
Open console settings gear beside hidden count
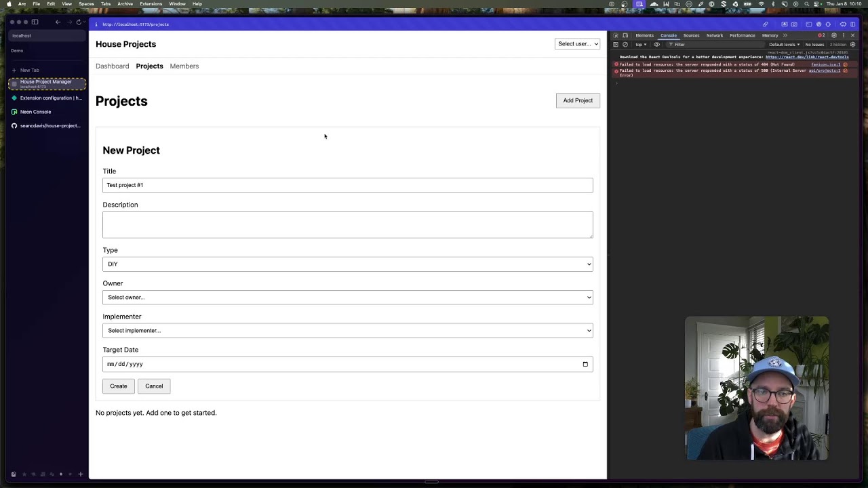coord(852,45)
